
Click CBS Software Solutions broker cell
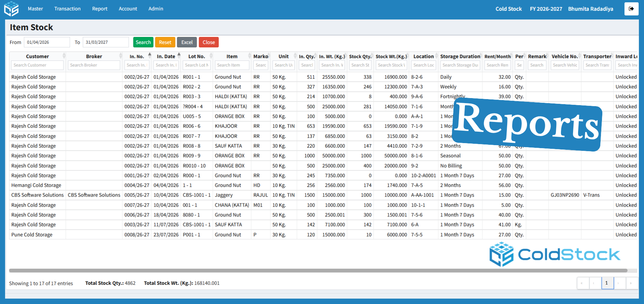tap(94, 195)
